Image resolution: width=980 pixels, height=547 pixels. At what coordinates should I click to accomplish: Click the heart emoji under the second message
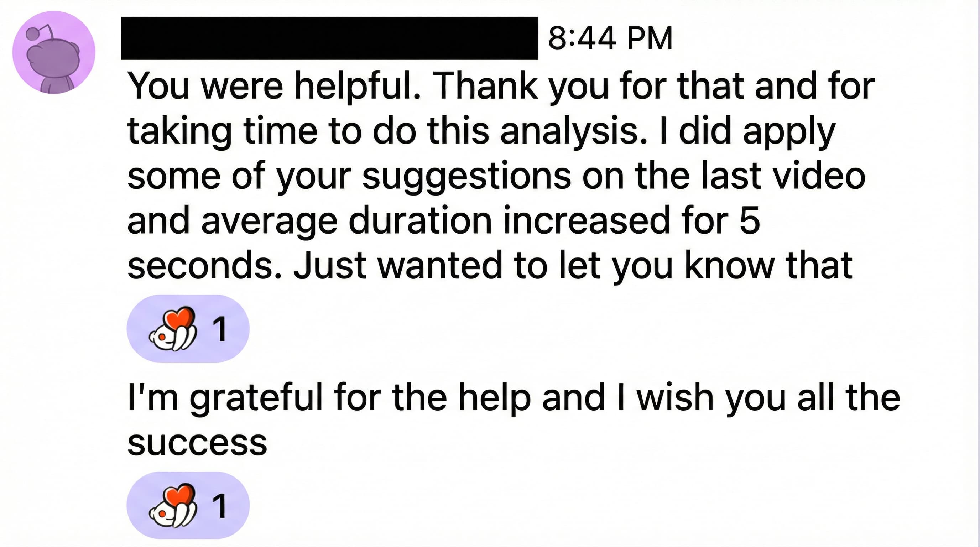point(173,506)
